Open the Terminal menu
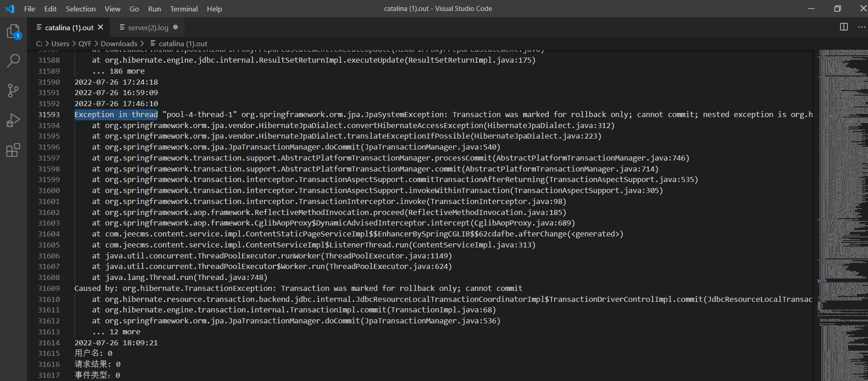 pyautogui.click(x=184, y=9)
